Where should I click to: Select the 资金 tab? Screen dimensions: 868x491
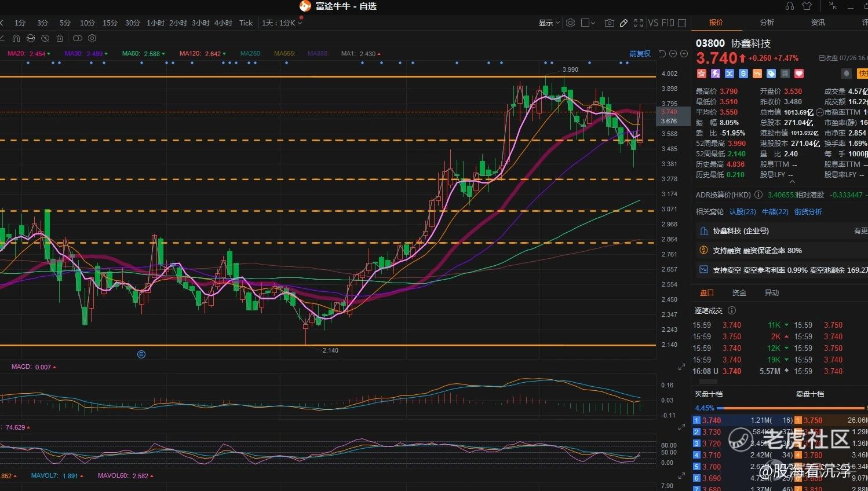point(739,293)
